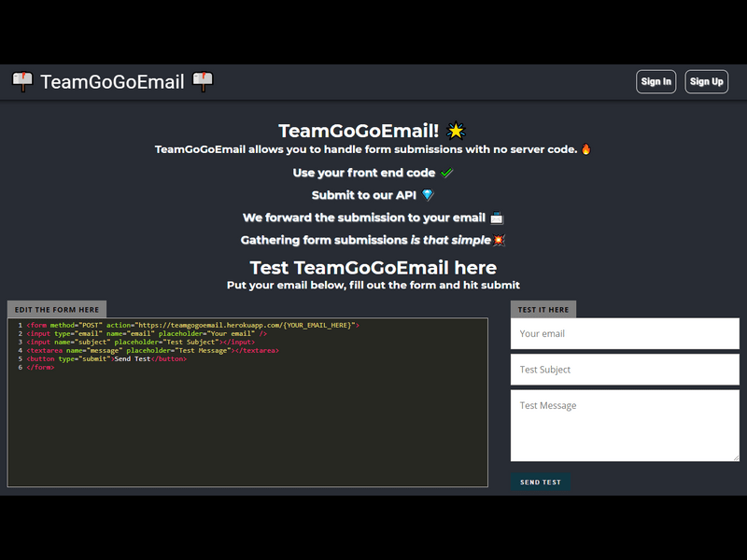
Task: Click the fax icon after forward the submission text
Action: [x=495, y=217]
